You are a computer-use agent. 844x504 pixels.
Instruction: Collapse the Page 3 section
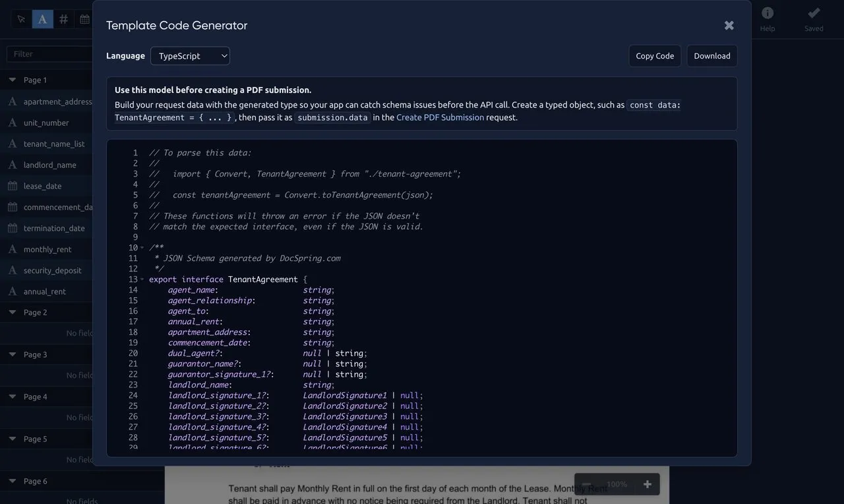[x=13, y=354]
